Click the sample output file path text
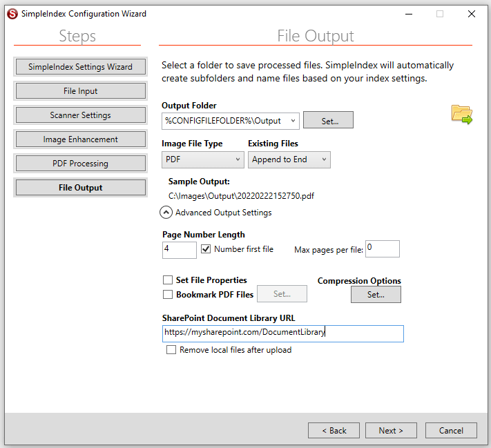 pos(241,196)
